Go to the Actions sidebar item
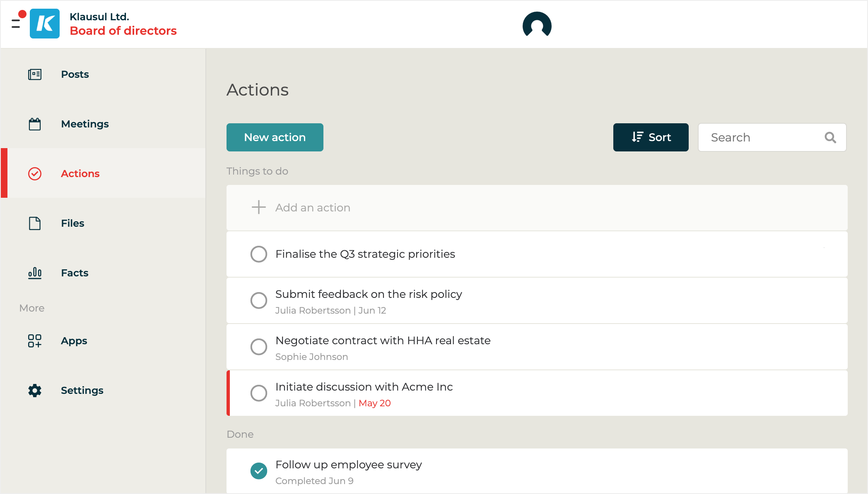 point(80,174)
